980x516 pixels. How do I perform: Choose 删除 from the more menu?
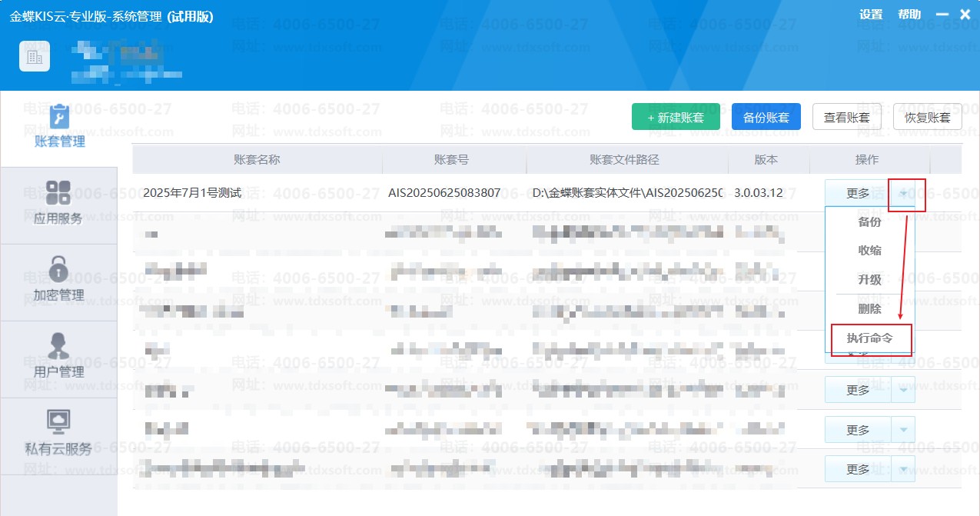click(x=870, y=309)
